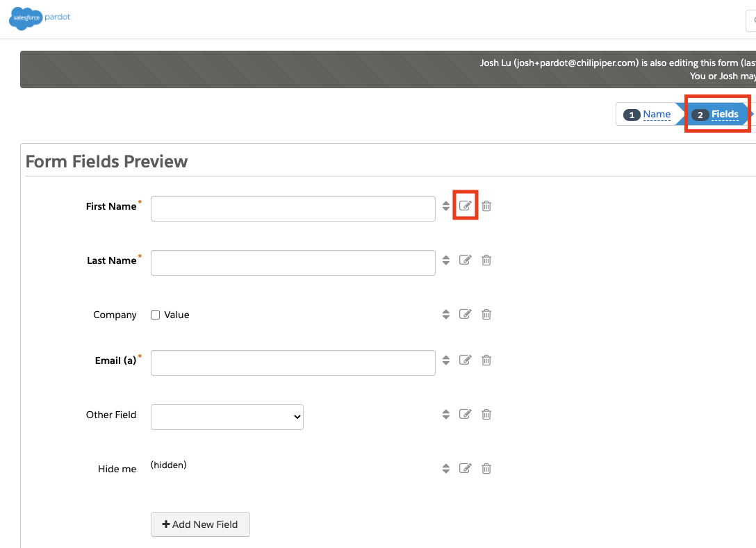Click the Email (a) reorder handle

click(x=446, y=360)
